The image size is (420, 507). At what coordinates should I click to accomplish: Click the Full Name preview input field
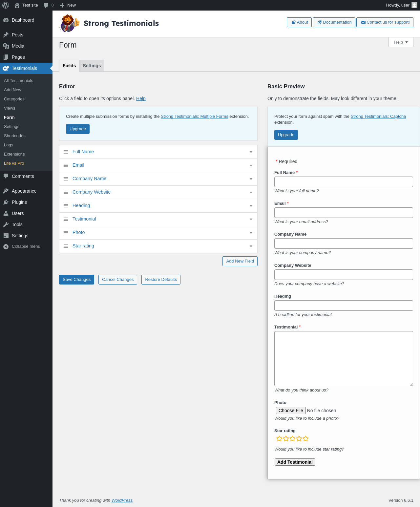[x=344, y=182]
